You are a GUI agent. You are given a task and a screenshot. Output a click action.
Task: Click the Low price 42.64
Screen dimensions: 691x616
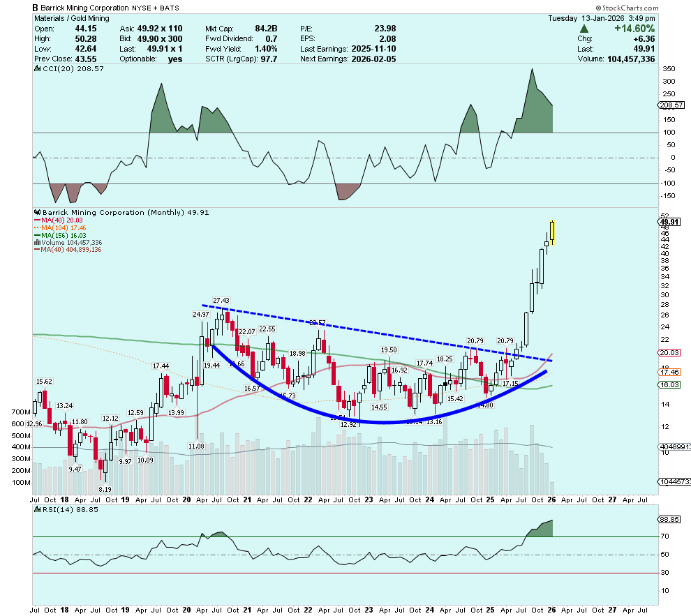85,49
